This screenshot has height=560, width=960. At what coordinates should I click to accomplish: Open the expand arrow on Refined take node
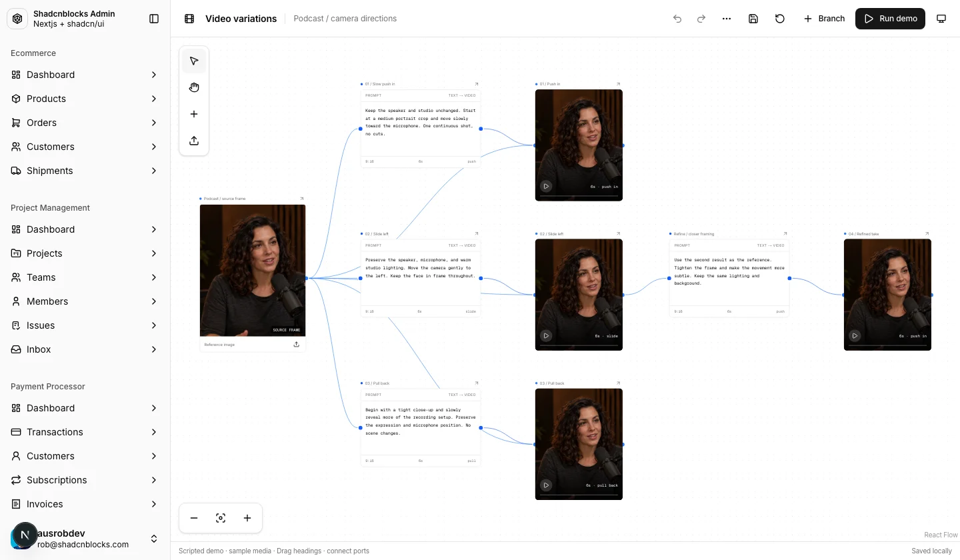[x=927, y=233]
